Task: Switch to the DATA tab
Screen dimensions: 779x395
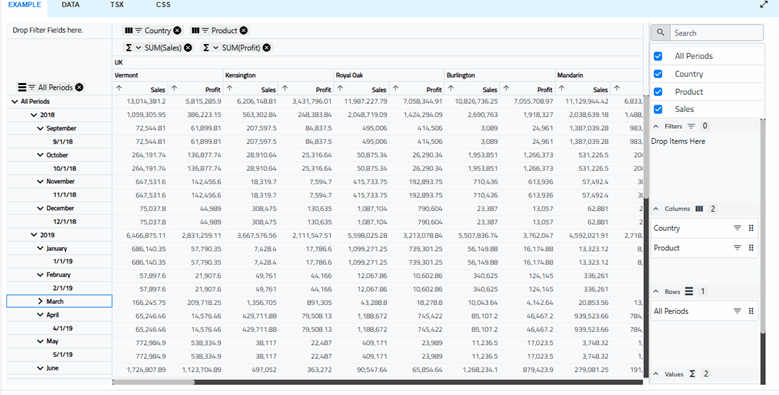Action: (71, 5)
